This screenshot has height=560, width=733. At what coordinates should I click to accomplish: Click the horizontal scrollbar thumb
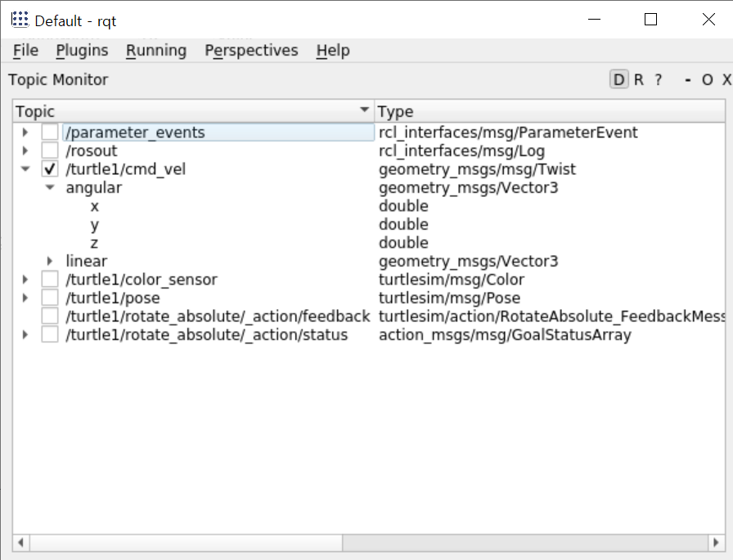tap(186, 542)
